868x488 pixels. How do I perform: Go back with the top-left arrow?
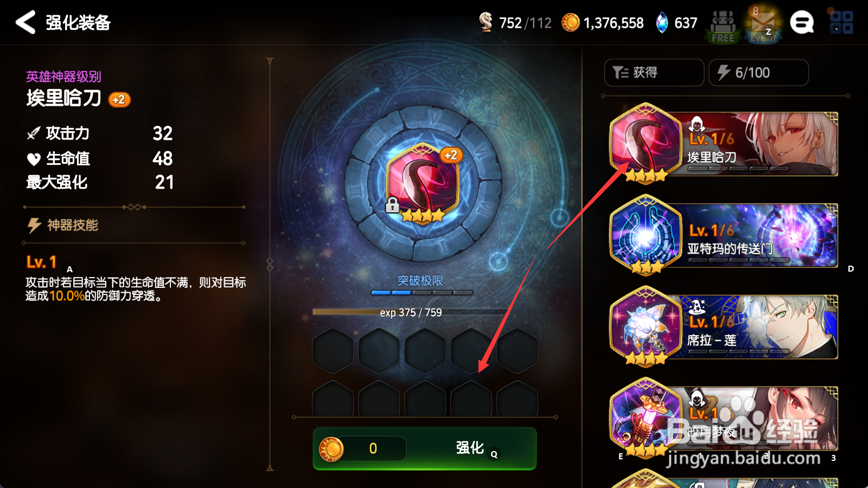click(25, 22)
